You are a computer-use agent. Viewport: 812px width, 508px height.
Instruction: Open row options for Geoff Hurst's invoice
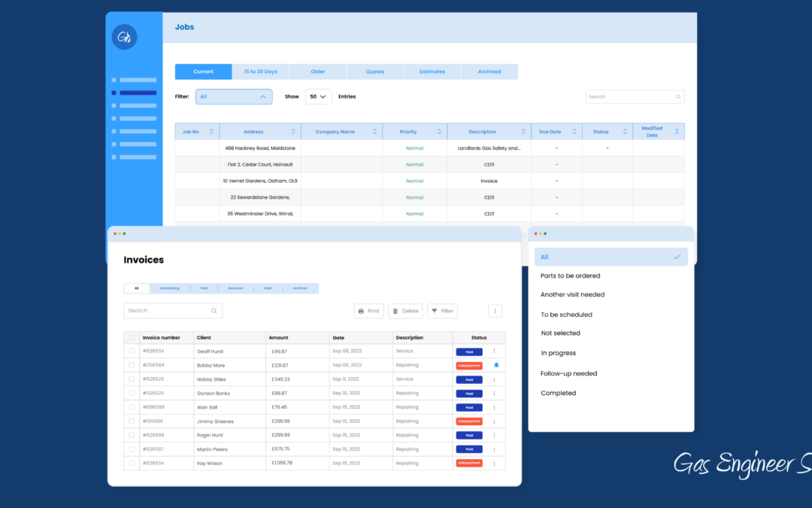pyautogui.click(x=494, y=351)
